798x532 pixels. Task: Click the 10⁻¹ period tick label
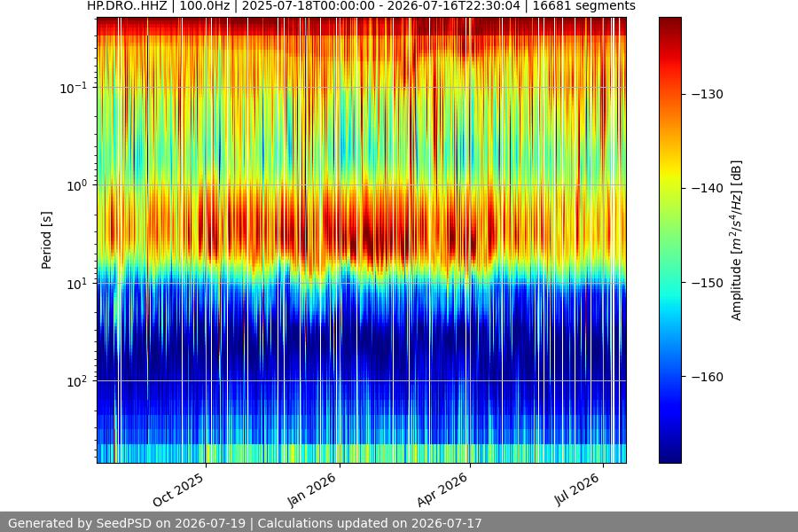(x=74, y=88)
